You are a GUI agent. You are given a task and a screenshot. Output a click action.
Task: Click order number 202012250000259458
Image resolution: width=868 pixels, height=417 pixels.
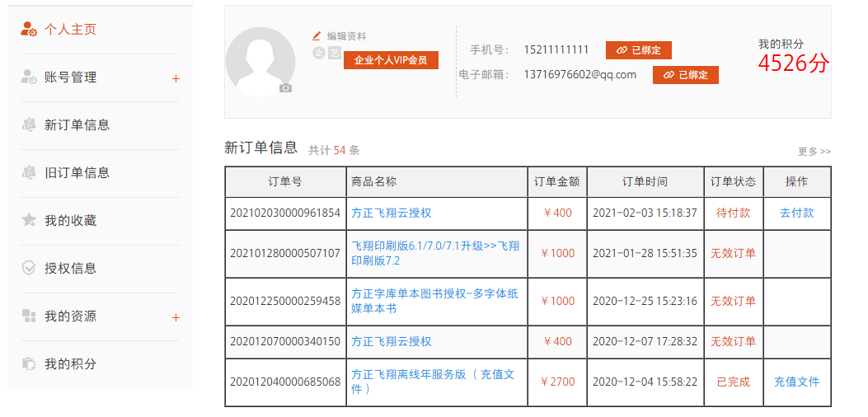tap(285, 302)
